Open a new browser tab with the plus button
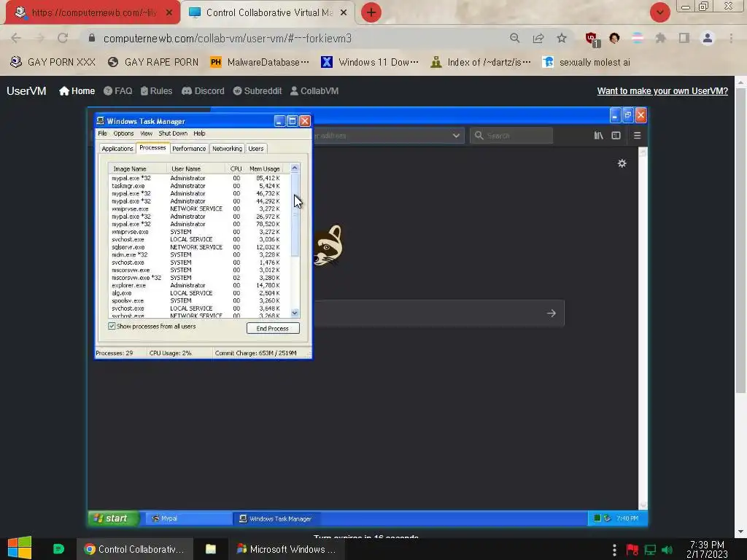747x560 pixels. click(x=371, y=12)
